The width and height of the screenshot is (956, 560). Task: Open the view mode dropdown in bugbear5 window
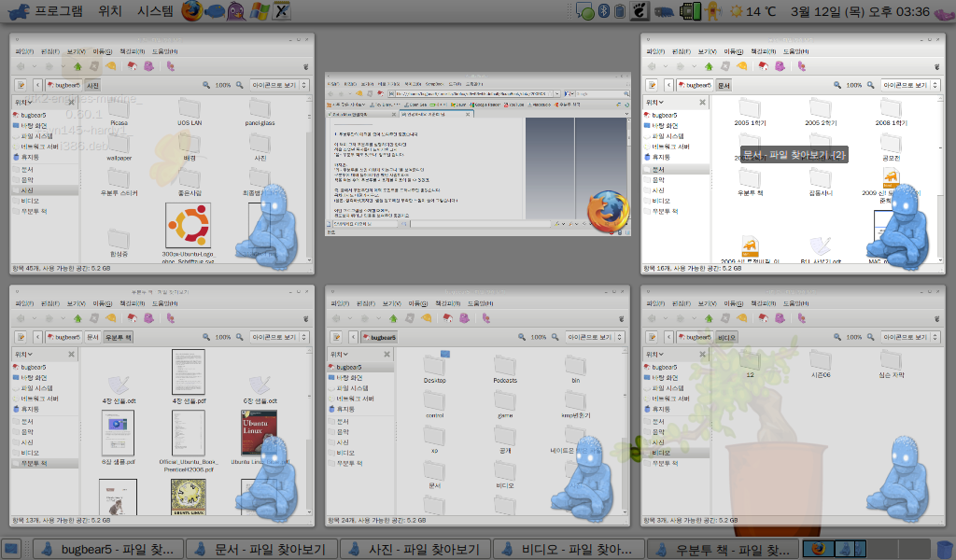click(x=595, y=337)
